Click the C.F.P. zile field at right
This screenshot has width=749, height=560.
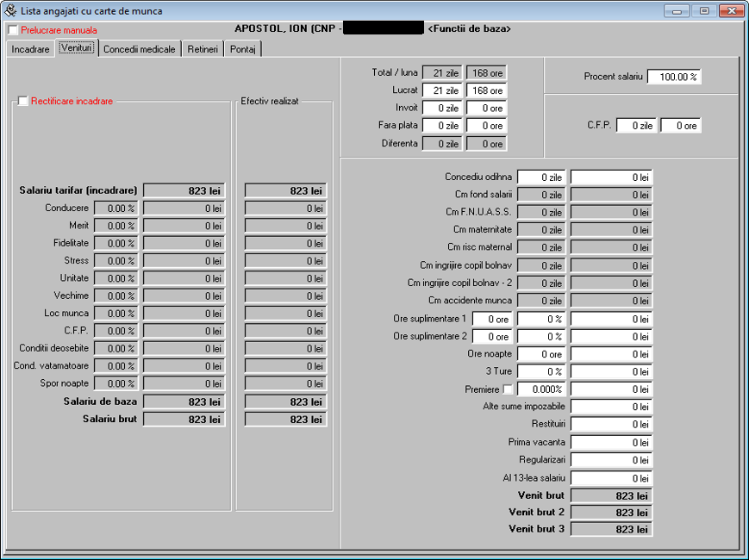pyautogui.click(x=637, y=126)
